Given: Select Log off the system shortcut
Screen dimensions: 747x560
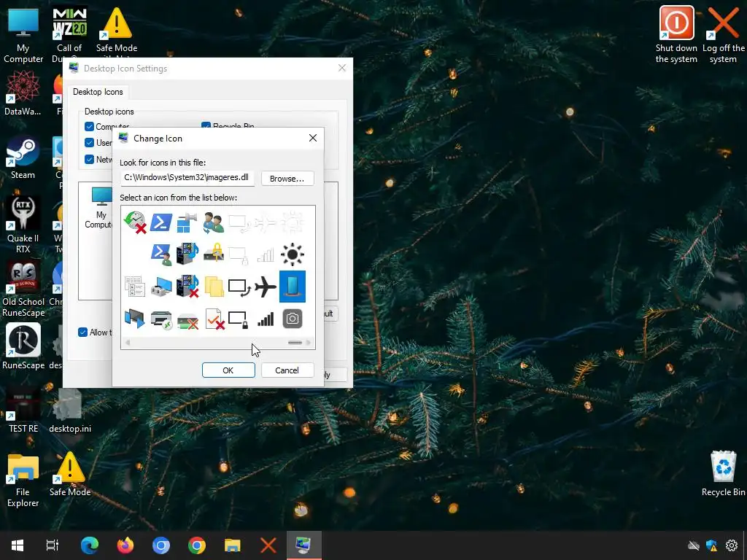Looking at the screenshot, I should (x=723, y=35).
